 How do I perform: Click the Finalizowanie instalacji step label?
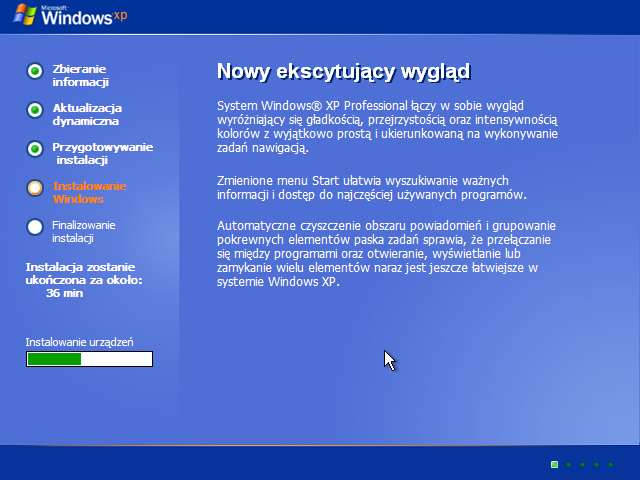tap(84, 231)
